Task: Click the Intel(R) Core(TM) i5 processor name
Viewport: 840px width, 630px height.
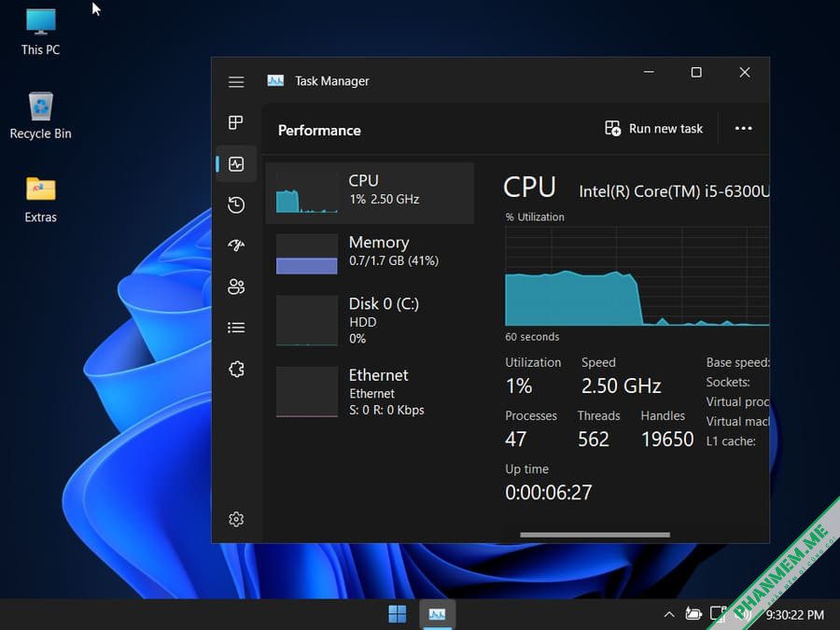Action: coord(675,191)
